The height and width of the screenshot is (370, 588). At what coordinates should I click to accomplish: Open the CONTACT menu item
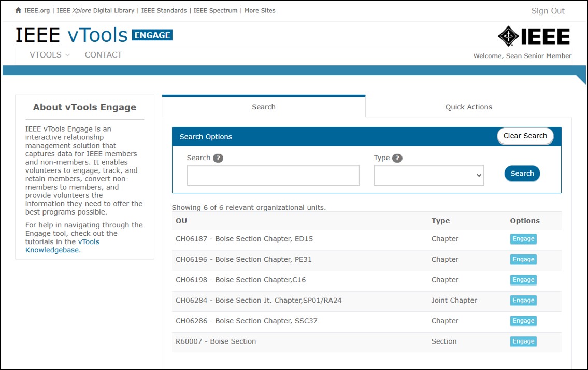[103, 55]
